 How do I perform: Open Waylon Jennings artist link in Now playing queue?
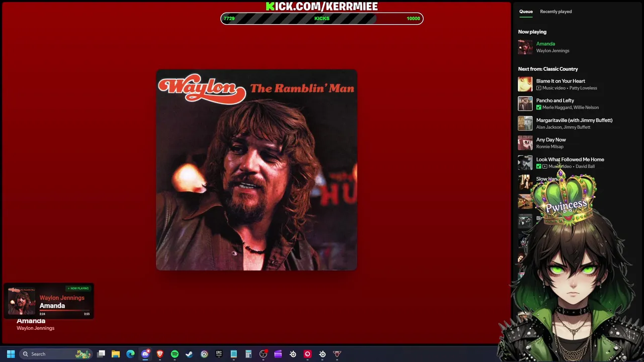point(553,51)
